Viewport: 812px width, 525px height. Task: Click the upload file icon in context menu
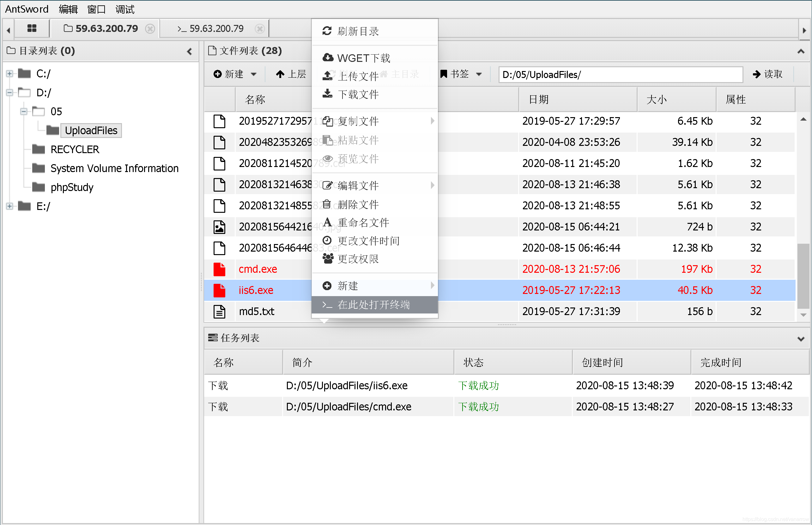pyautogui.click(x=327, y=76)
